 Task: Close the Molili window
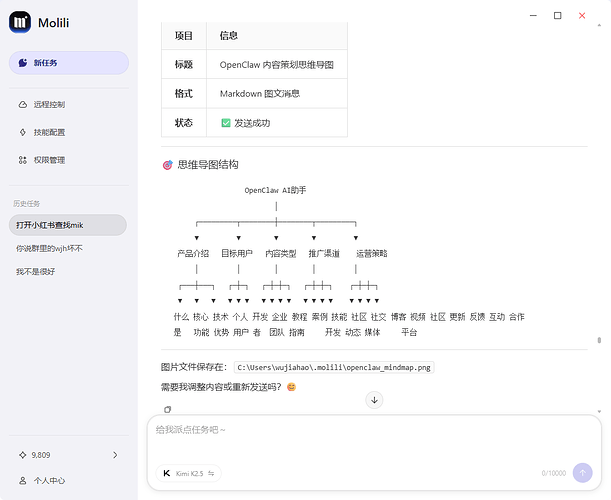coord(582,16)
